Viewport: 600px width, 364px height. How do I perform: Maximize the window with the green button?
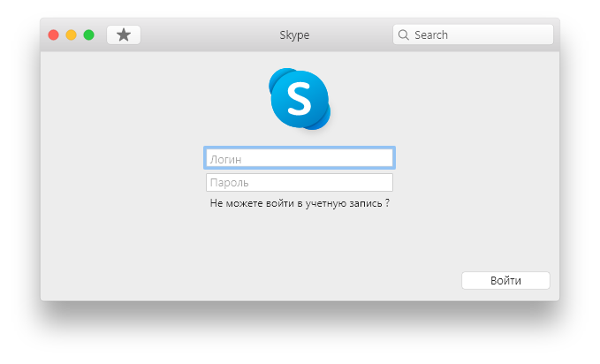[x=88, y=34]
